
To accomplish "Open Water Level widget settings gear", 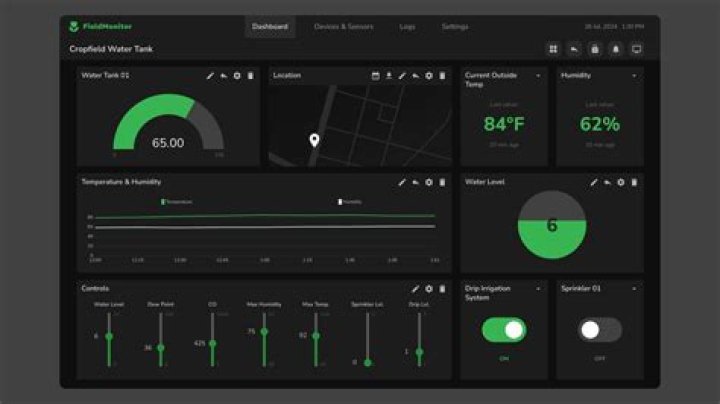I will click(x=621, y=182).
